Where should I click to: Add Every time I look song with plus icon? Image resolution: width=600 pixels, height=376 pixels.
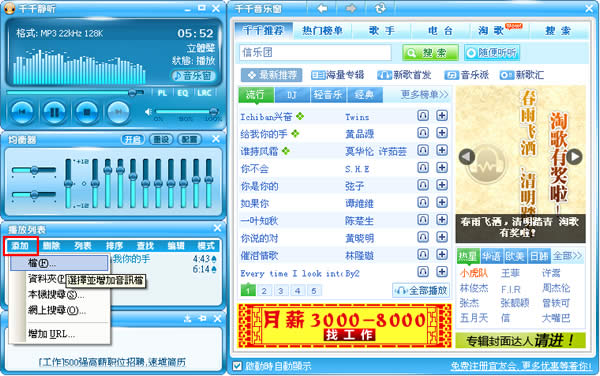[x=442, y=272]
